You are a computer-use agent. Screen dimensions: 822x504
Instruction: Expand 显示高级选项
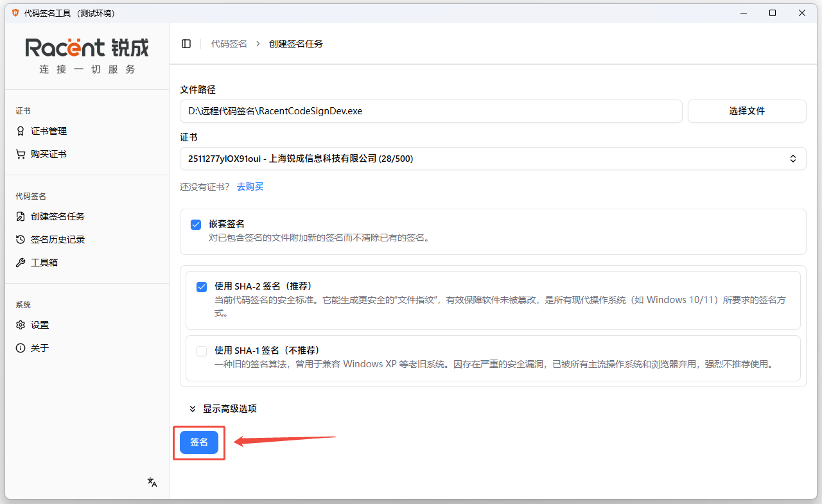click(223, 408)
